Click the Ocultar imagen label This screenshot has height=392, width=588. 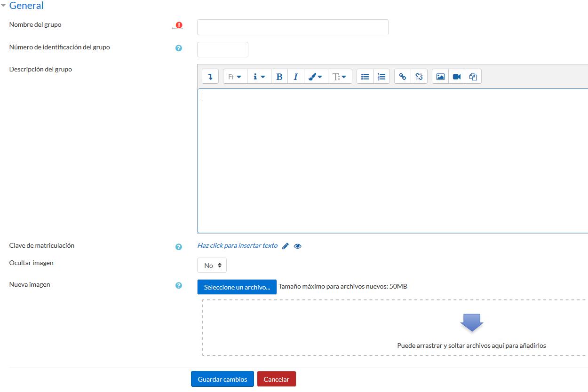[x=32, y=263]
